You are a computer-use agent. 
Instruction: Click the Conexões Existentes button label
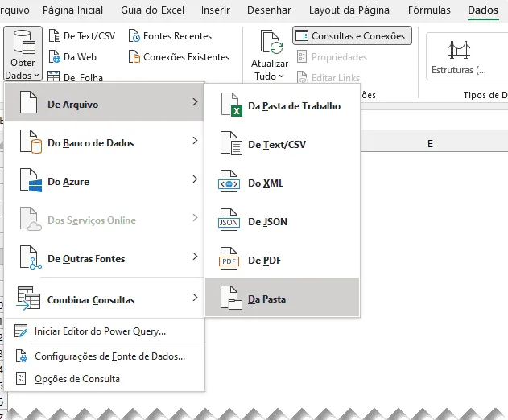[186, 57]
